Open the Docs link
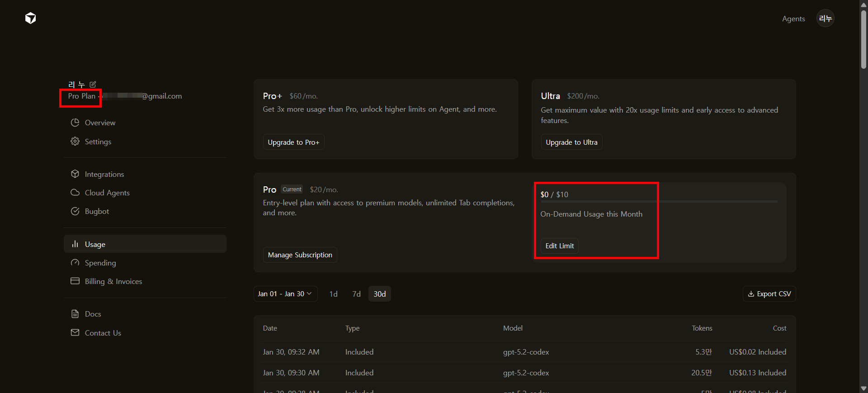Viewport: 868px width, 393px height. (x=145, y=314)
